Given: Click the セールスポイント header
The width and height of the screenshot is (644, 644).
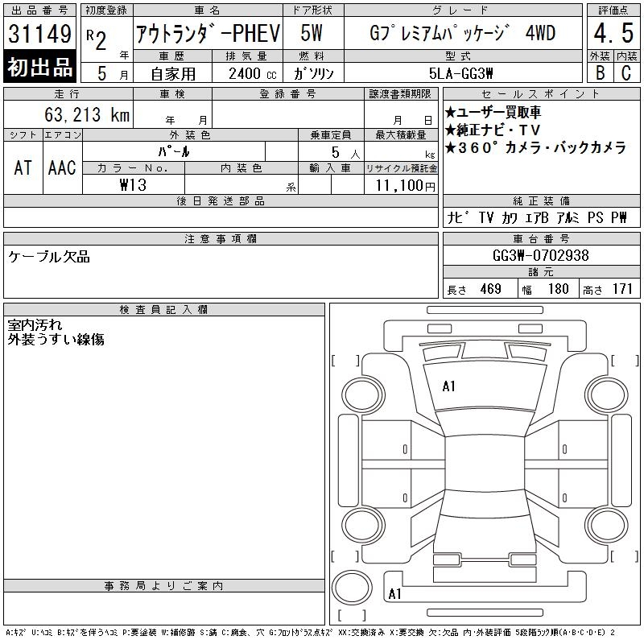Looking at the screenshot, I should [x=541, y=93].
